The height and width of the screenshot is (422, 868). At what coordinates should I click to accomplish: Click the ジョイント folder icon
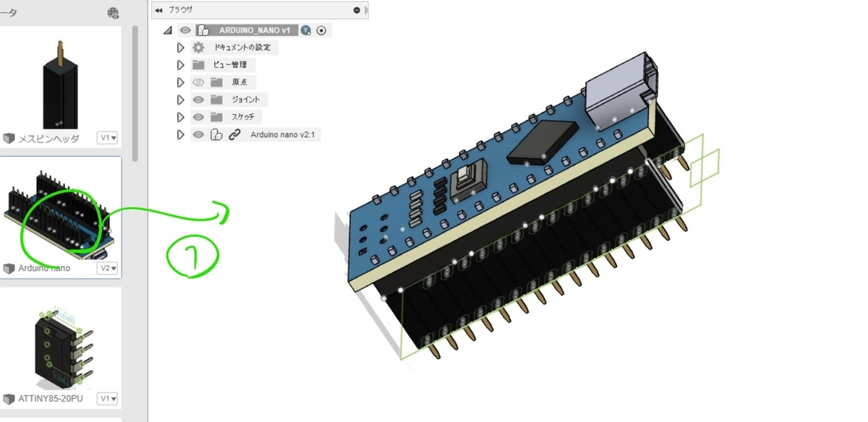(216, 100)
